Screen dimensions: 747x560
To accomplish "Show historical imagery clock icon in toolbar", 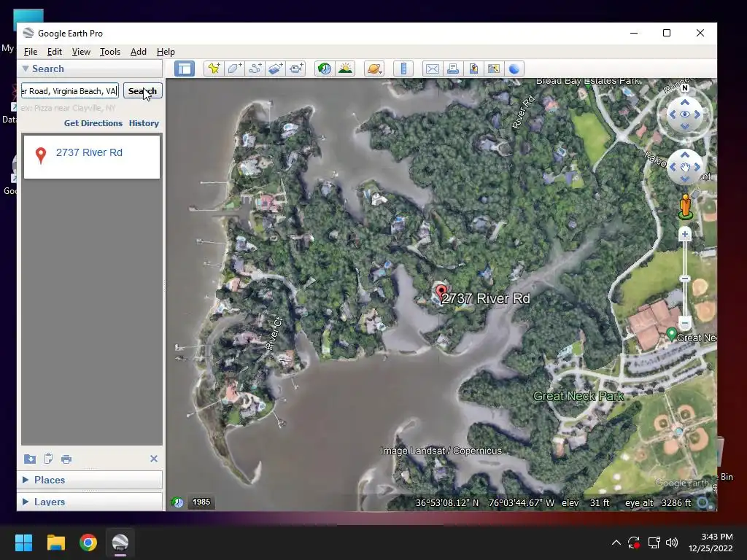I will point(325,69).
